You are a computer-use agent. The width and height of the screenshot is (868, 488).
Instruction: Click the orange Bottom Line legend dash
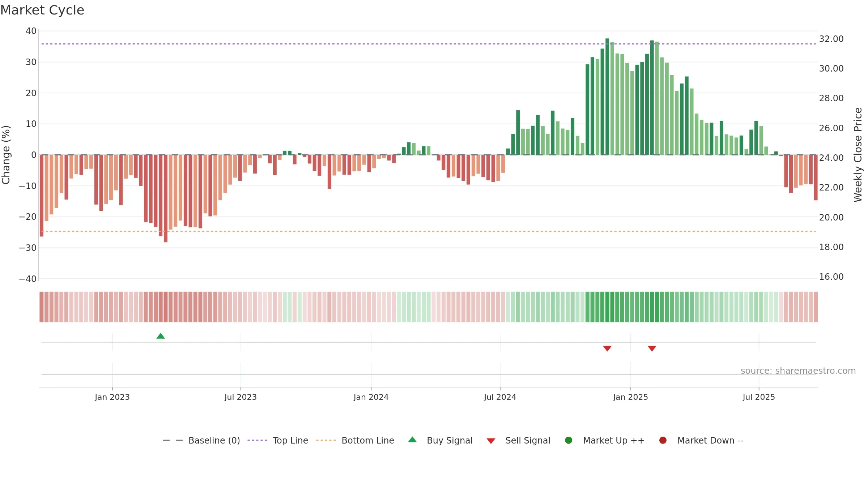tap(326, 440)
